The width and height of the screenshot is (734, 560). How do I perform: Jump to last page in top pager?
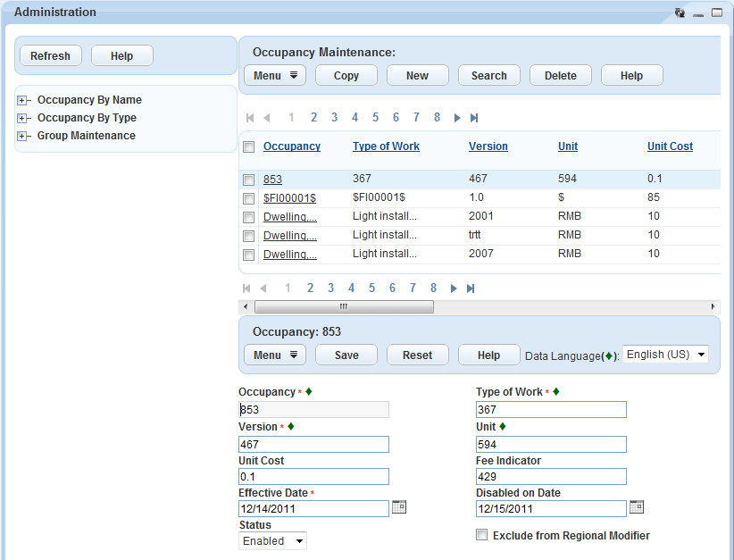click(x=474, y=118)
